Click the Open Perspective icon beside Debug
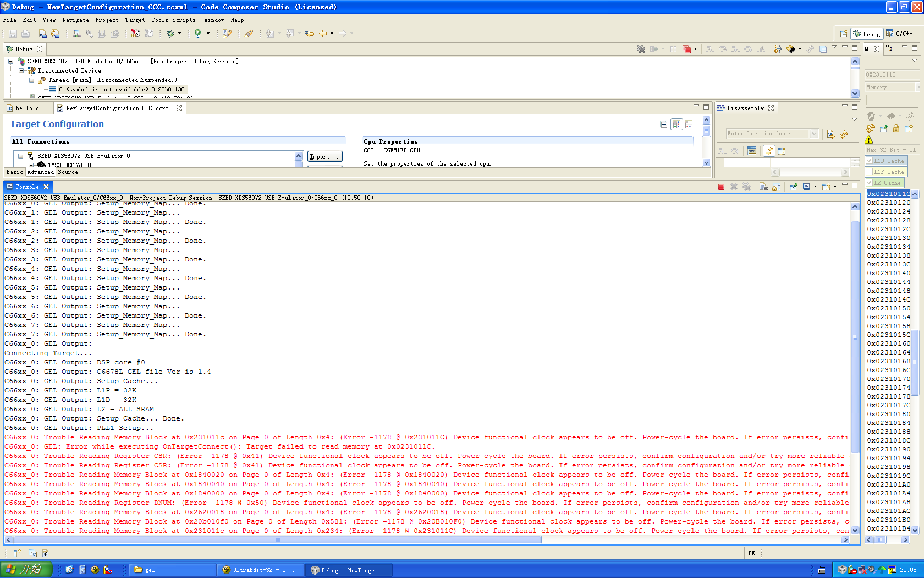This screenshot has width=924, height=578. (x=843, y=34)
